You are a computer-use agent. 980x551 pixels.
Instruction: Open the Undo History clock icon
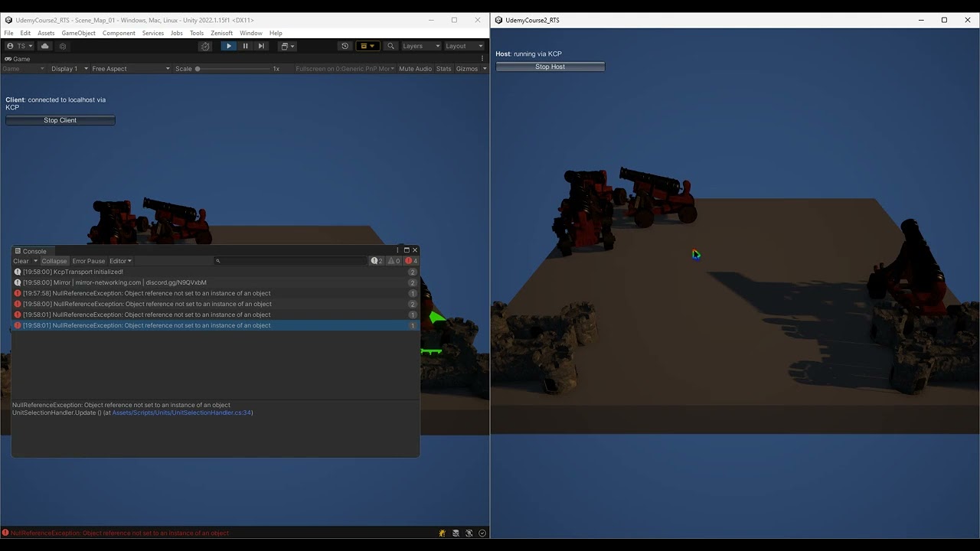345,46
